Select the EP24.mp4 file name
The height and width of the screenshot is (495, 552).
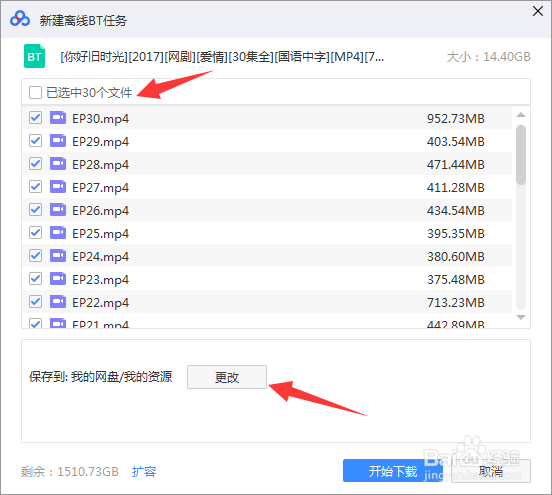click(x=100, y=257)
